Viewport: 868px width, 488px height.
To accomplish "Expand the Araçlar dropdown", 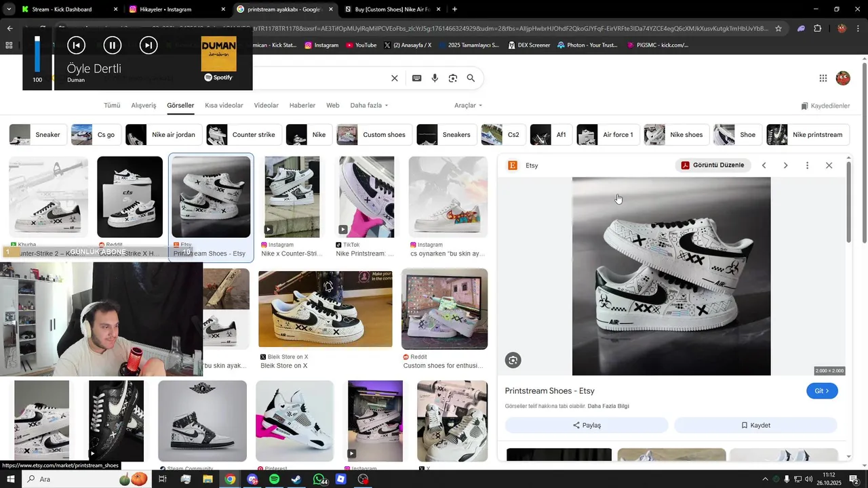I will pyautogui.click(x=468, y=105).
